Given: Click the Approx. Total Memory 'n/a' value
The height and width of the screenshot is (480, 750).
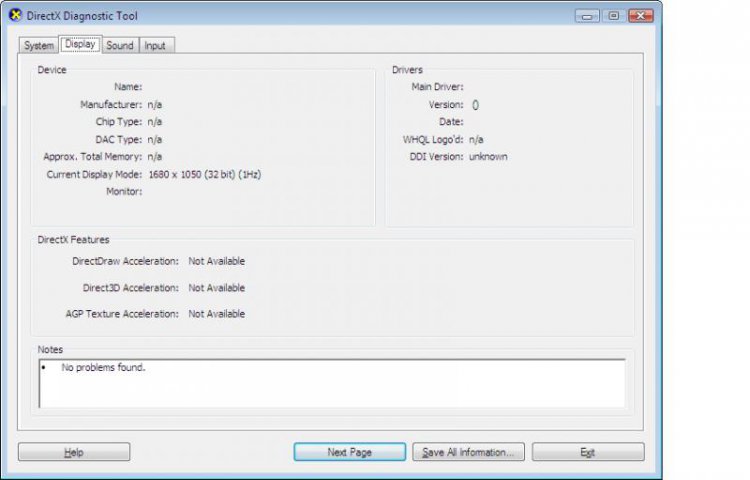Looking at the screenshot, I should pyautogui.click(x=154, y=156).
